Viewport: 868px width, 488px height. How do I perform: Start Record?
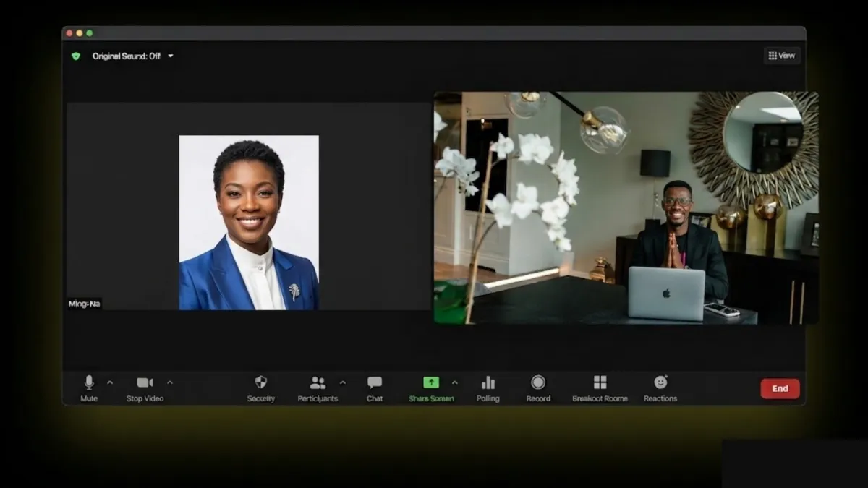coord(538,388)
